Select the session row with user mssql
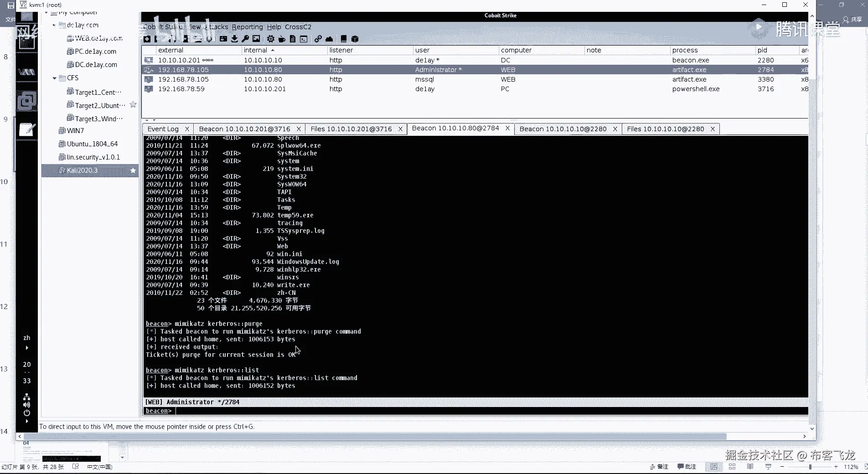 click(x=475, y=79)
